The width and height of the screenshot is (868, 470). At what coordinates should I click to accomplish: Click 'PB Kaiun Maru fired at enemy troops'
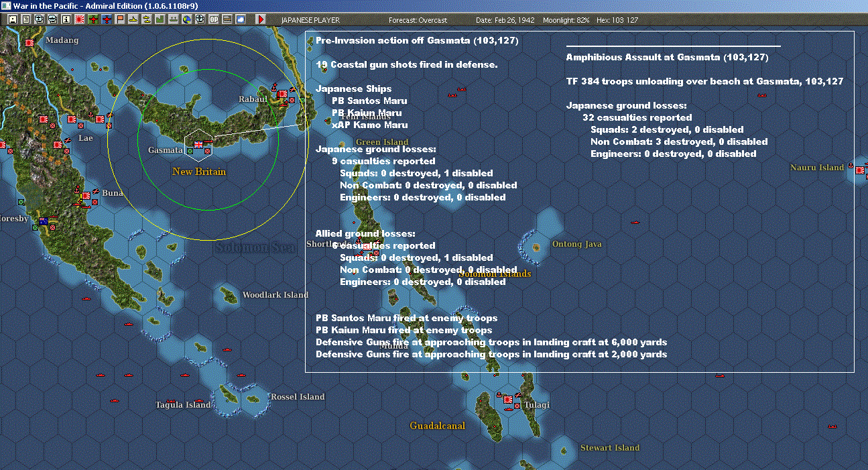pyautogui.click(x=404, y=331)
